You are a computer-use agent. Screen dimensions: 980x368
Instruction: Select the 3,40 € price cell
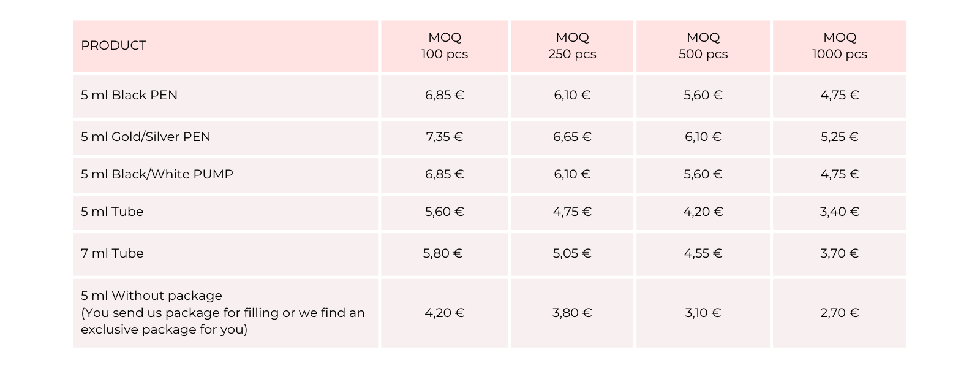[x=840, y=212]
